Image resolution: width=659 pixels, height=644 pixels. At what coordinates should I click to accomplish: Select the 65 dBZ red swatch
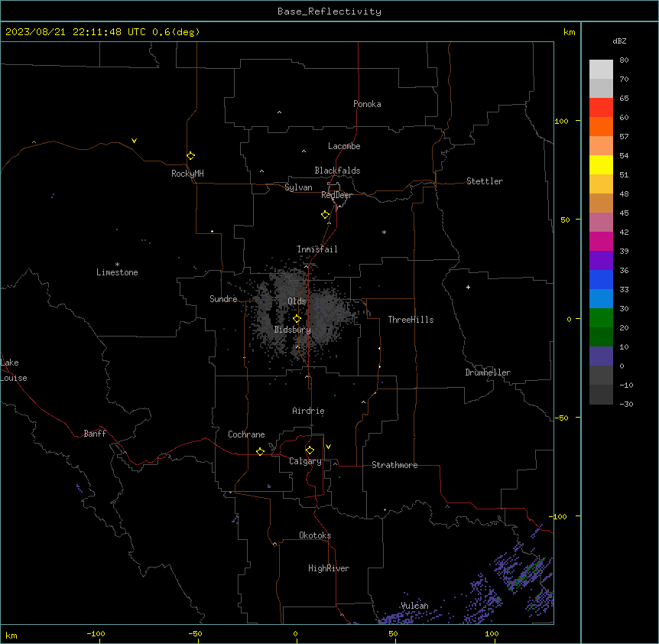pos(601,107)
